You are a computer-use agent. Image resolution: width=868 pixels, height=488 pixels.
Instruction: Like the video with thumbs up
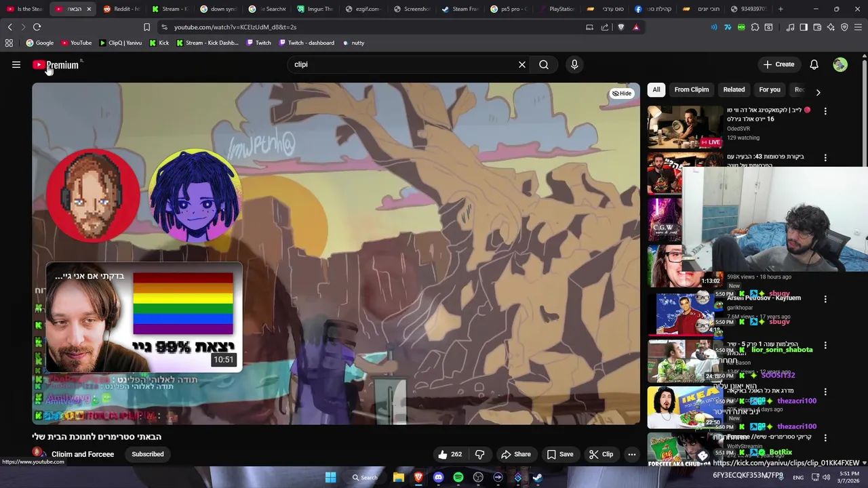click(x=450, y=454)
